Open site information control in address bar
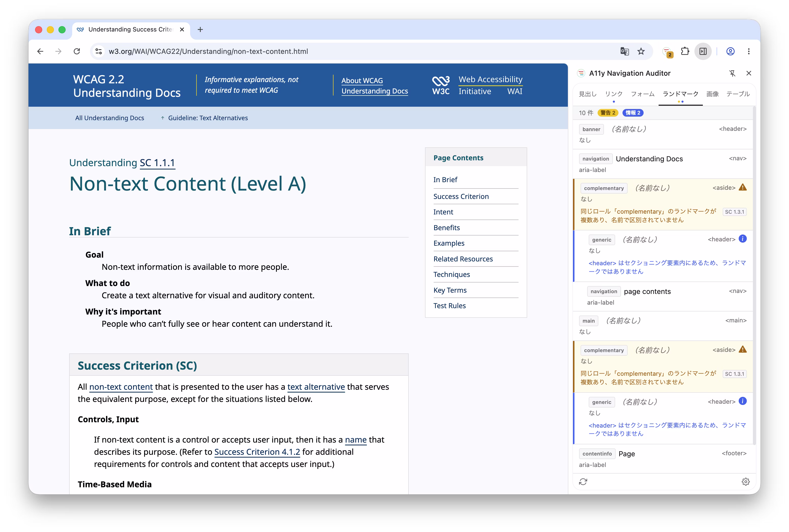This screenshot has height=532, width=789. pyautogui.click(x=99, y=51)
